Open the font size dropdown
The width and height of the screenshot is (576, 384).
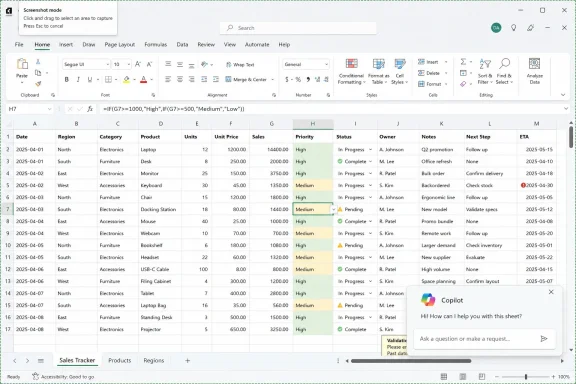tap(129, 64)
